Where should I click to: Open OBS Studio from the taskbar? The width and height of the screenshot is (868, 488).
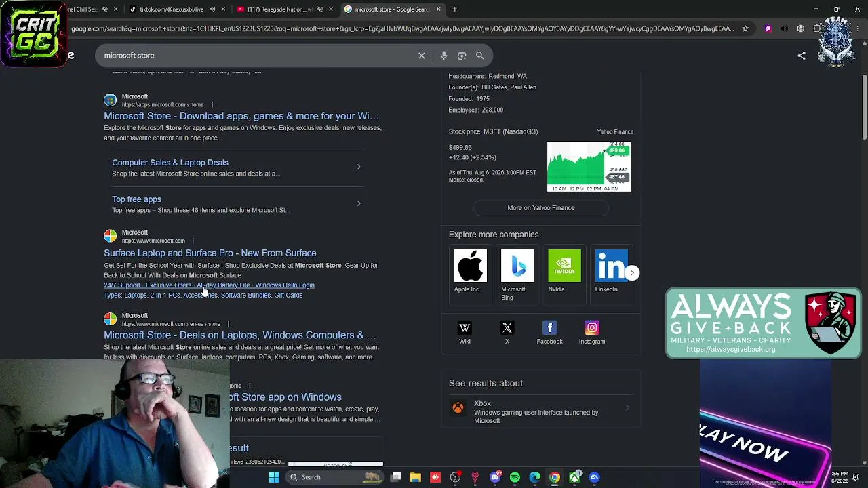455,477
